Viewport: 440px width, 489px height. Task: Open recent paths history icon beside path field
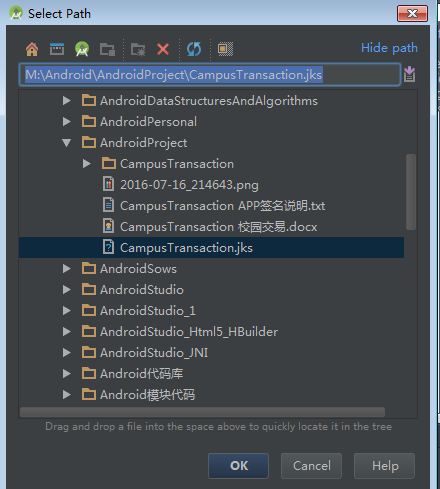coord(409,74)
